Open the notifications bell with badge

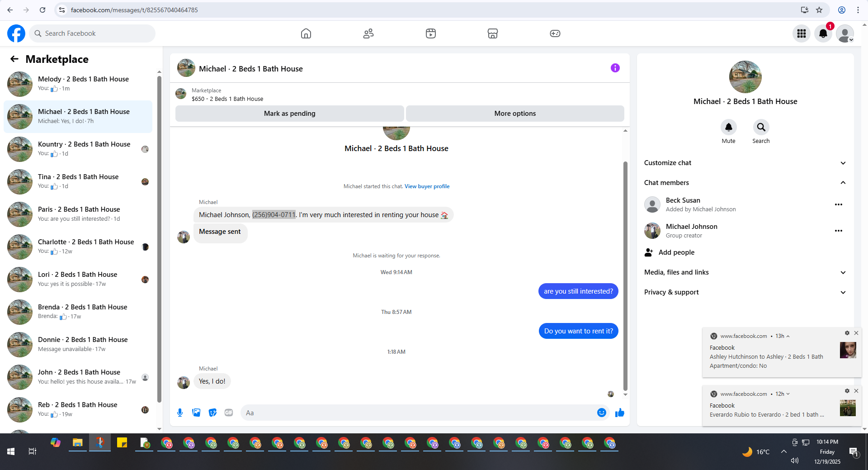coord(823,33)
